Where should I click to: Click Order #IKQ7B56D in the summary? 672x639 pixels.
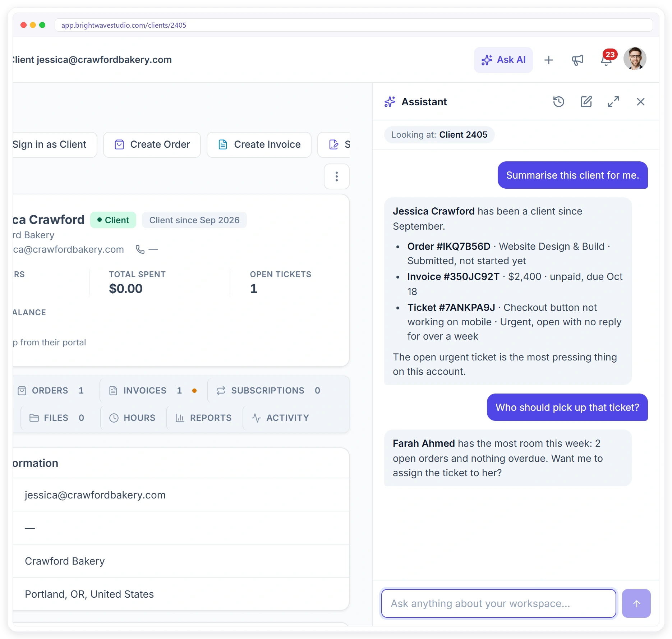[x=448, y=246]
